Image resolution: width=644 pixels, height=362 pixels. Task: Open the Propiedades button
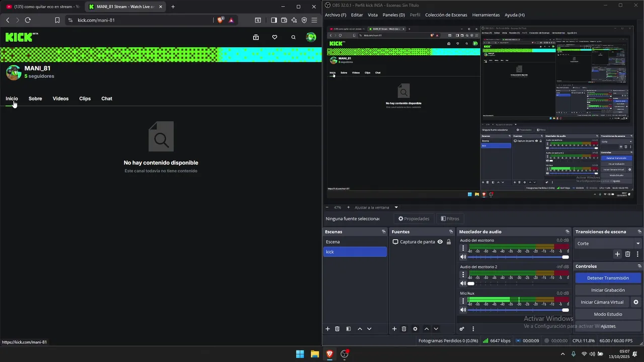click(x=414, y=219)
